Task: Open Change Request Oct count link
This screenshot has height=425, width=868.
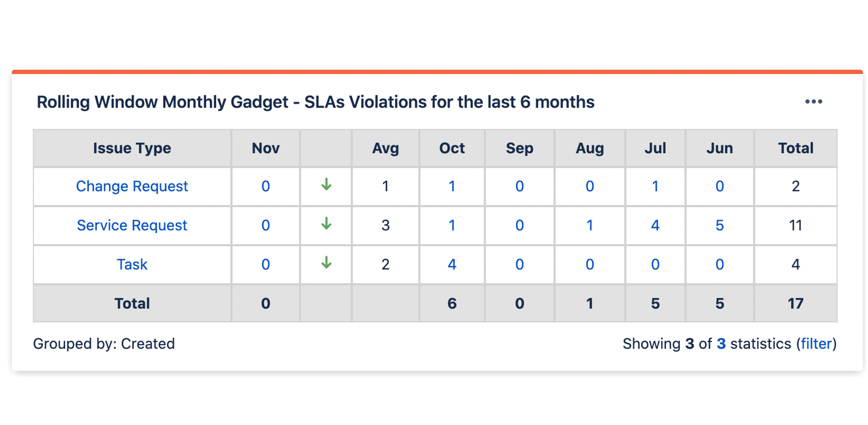Action: coord(451,187)
